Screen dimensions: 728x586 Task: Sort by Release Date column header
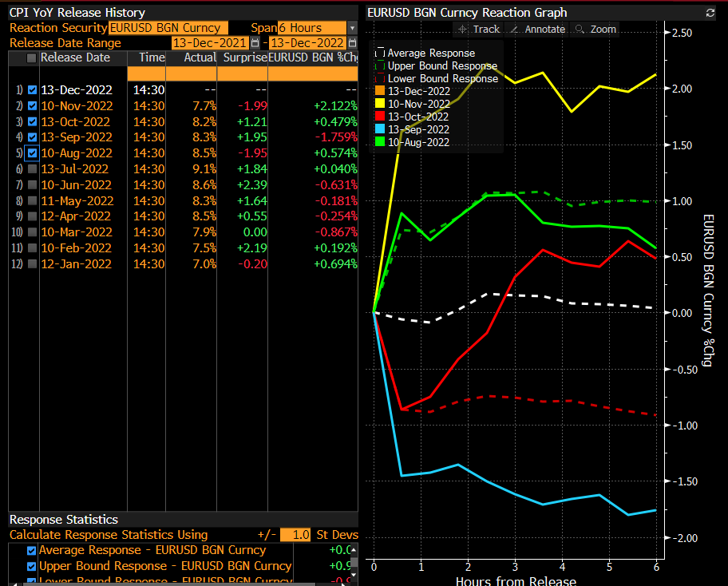[75, 57]
